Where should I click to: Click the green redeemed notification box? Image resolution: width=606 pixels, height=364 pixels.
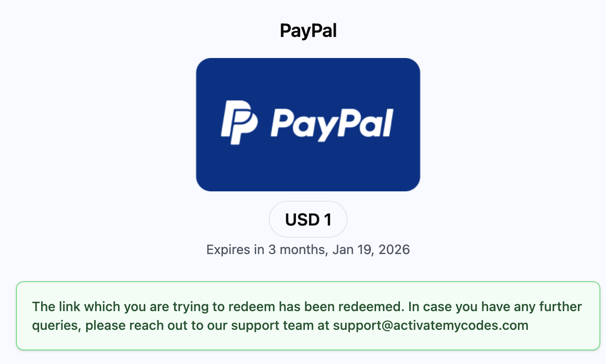click(308, 316)
